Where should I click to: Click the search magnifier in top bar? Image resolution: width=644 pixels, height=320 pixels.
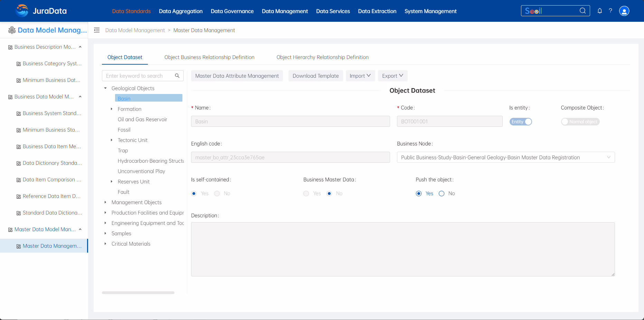(583, 11)
